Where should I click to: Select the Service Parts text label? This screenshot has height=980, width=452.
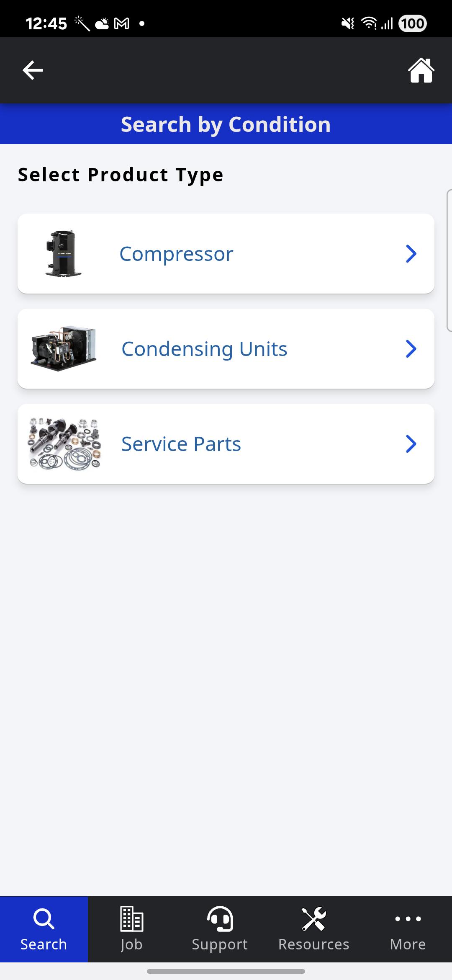pyautogui.click(x=181, y=444)
